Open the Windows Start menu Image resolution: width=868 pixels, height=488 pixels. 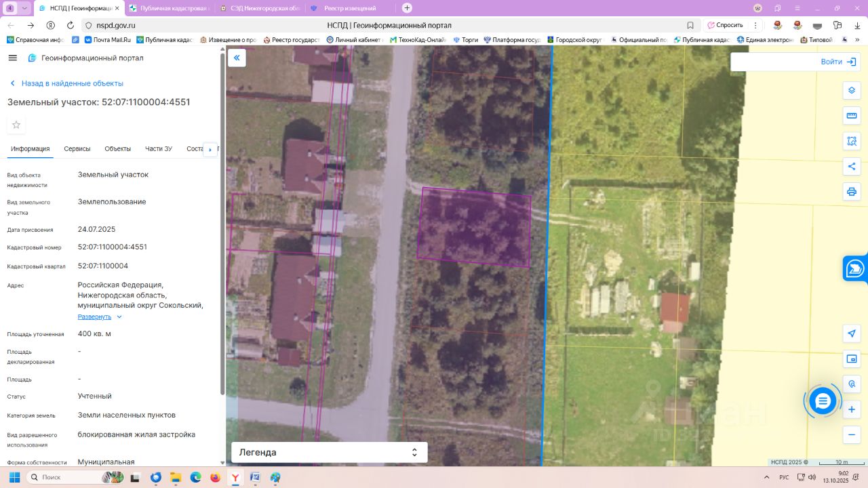pyautogui.click(x=14, y=477)
